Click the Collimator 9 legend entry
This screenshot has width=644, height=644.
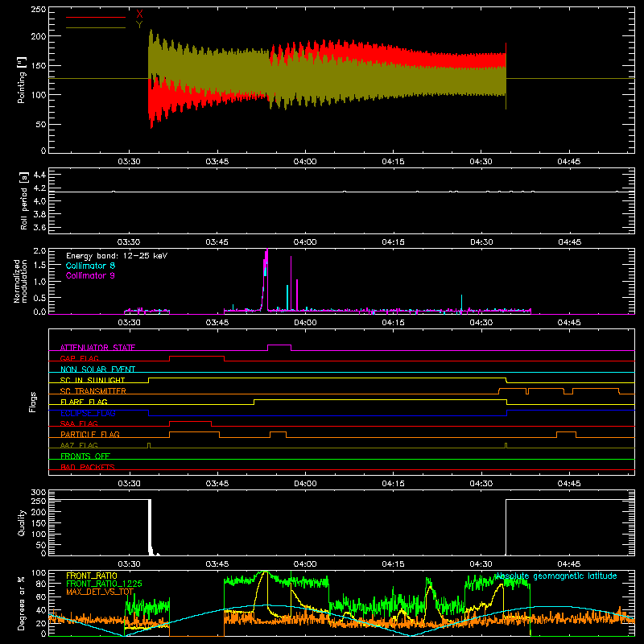pyautogui.click(x=90, y=275)
